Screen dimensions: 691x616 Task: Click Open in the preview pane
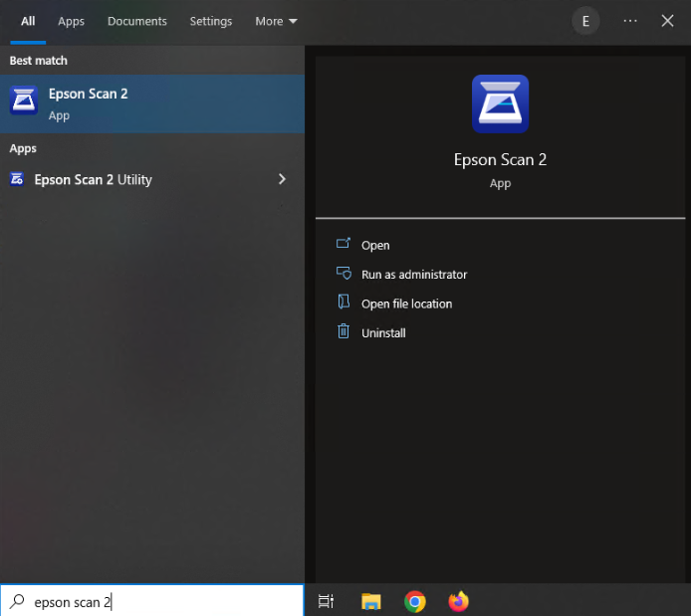click(375, 245)
